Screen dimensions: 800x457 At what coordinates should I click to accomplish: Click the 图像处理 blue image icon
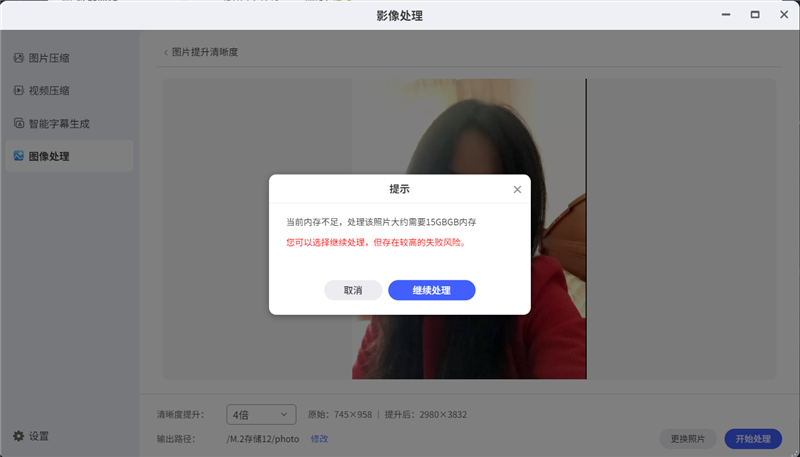pos(19,156)
